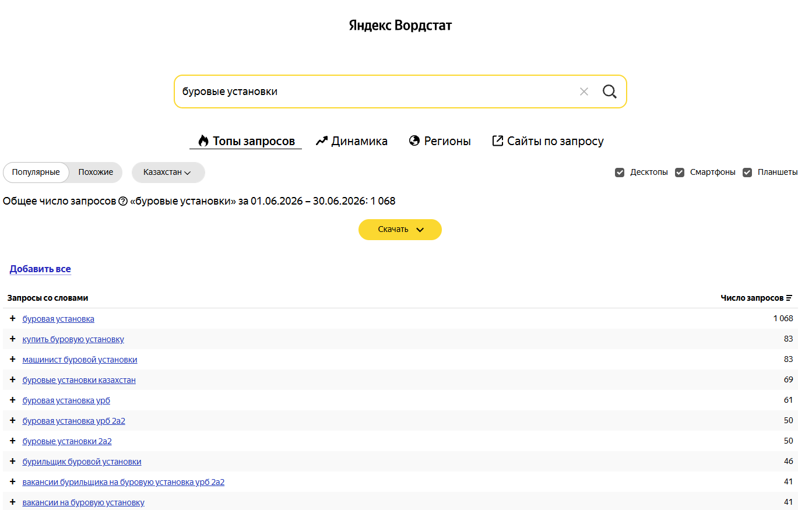Click the Запросы со словами column header
Image resolution: width=812 pixels, height=510 pixels.
click(x=48, y=298)
